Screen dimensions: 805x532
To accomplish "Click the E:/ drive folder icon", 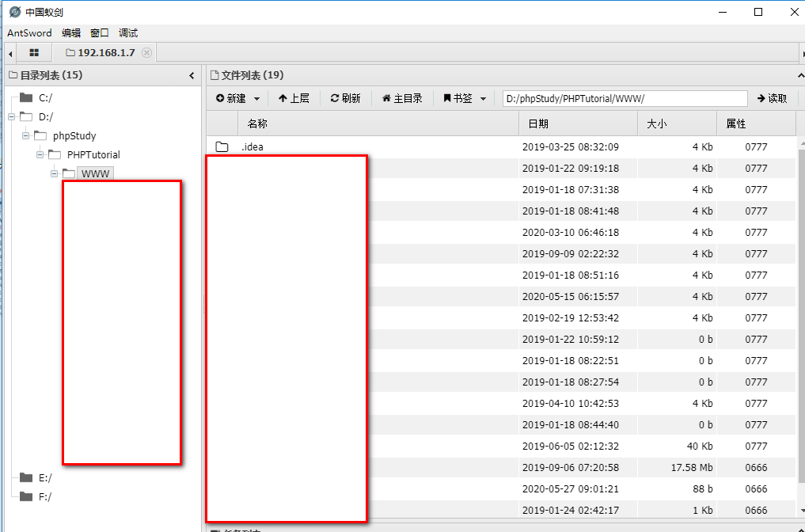I will point(26,477).
